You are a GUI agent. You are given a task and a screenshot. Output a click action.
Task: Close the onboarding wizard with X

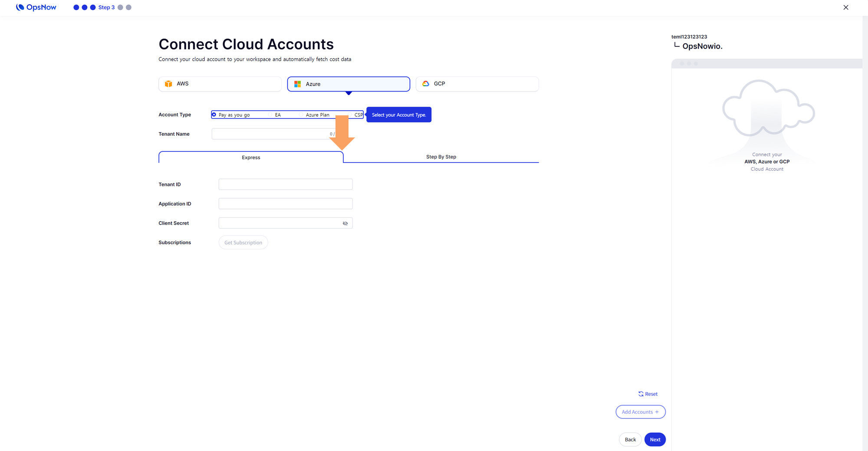click(x=845, y=7)
